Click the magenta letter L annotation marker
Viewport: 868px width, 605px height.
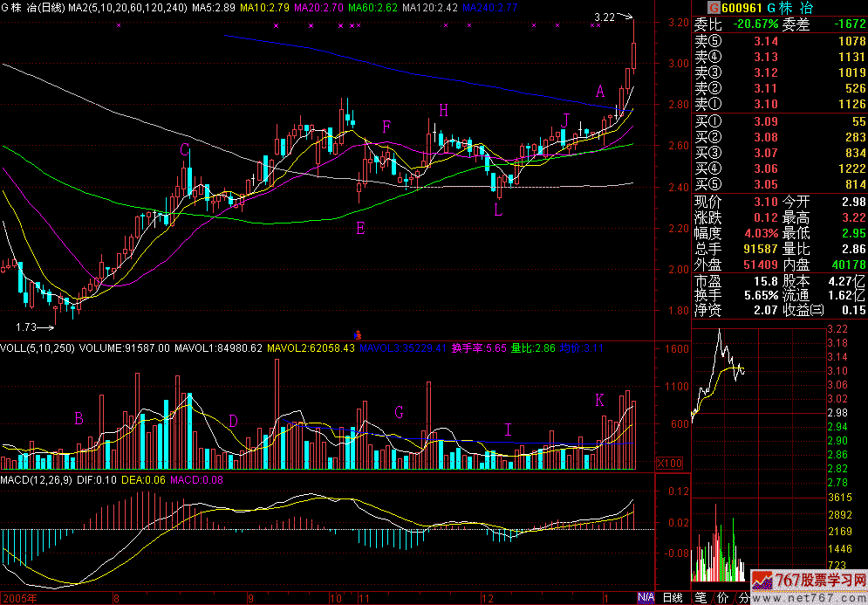coord(498,210)
